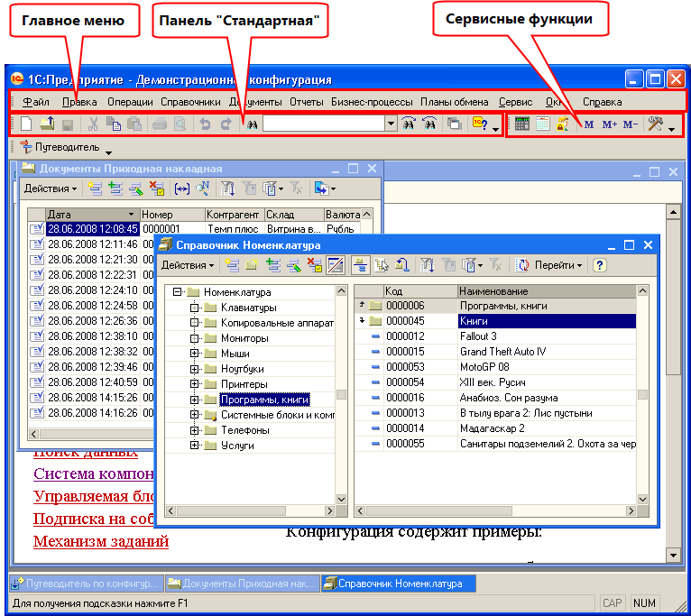Toggle the edit-in-dialog icon in Номенклатура toolbar
This screenshot has height=616, width=691.
pyautogui.click(x=336, y=265)
